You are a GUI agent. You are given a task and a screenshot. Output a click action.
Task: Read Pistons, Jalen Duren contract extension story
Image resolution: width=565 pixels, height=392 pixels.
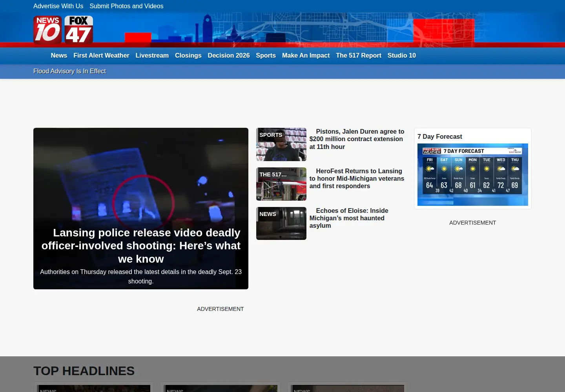357,139
